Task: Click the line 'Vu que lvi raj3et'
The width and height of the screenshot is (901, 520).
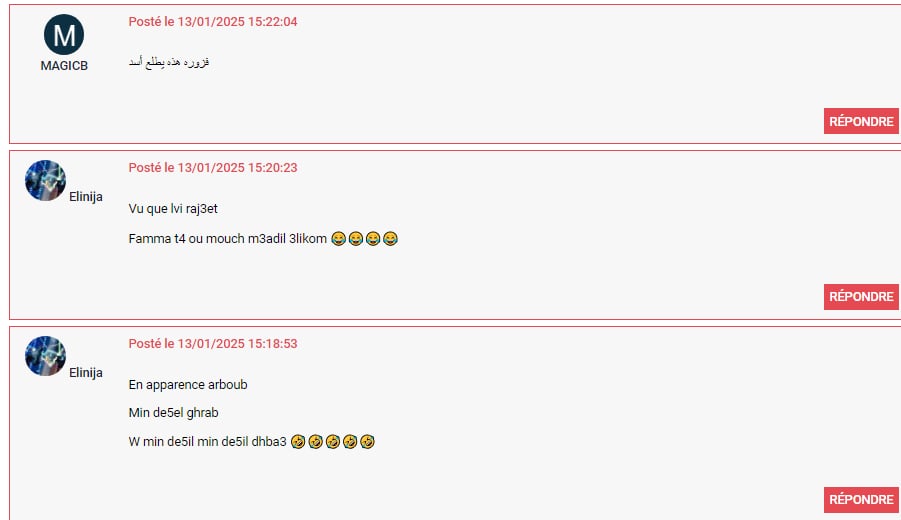Action: [x=173, y=209]
